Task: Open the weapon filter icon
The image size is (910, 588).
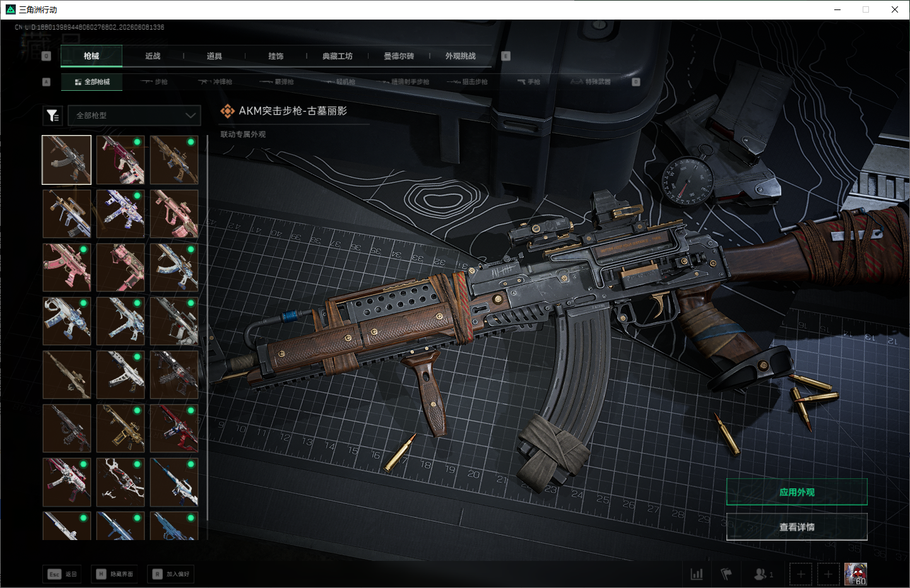Action: pyautogui.click(x=52, y=115)
